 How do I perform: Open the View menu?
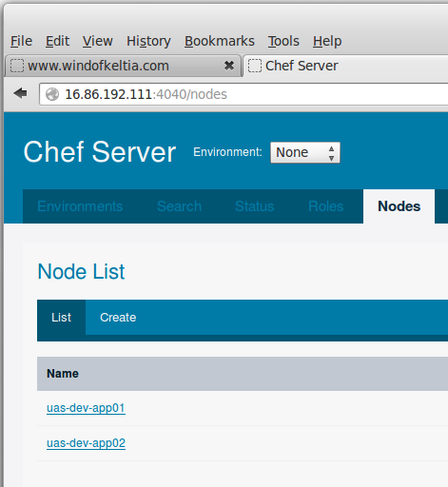[x=97, y=41]
